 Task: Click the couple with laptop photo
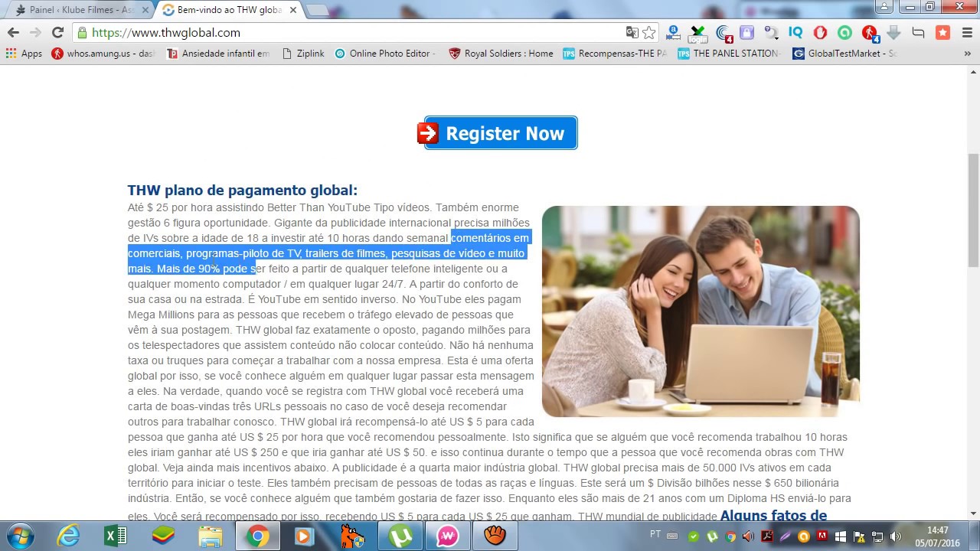pos(701,311)
